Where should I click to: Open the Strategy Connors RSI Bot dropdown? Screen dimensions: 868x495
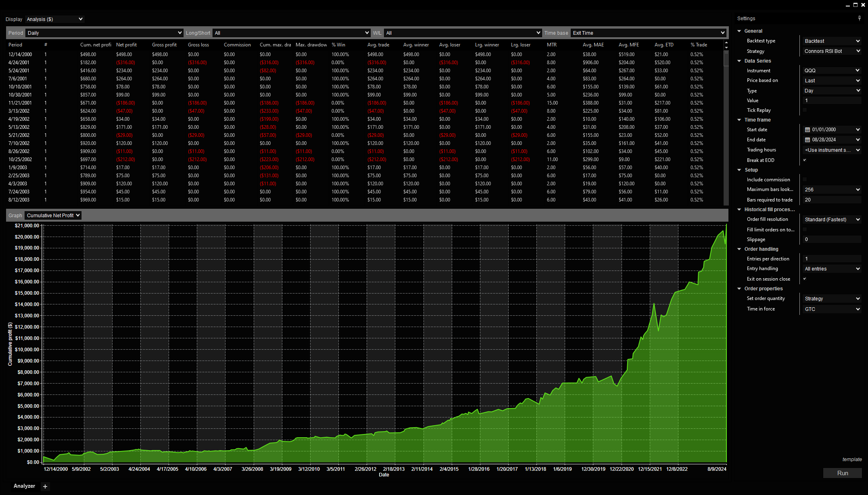click(832, 51)
